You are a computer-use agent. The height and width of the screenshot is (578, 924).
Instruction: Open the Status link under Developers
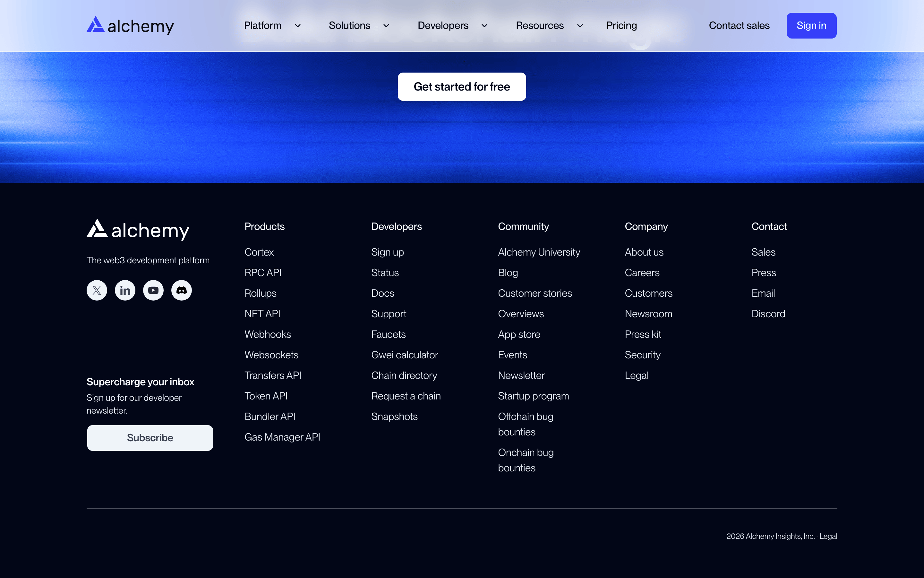[x=385, y=273]
